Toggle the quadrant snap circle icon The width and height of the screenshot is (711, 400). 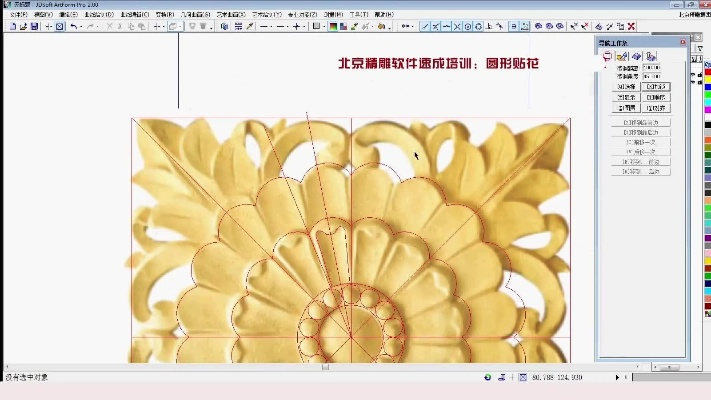(478, 26)
